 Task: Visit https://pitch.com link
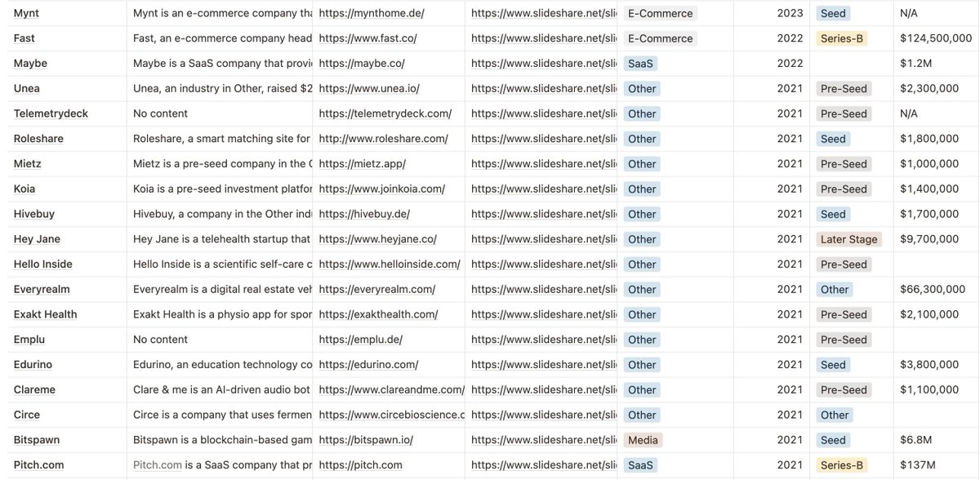361,465
